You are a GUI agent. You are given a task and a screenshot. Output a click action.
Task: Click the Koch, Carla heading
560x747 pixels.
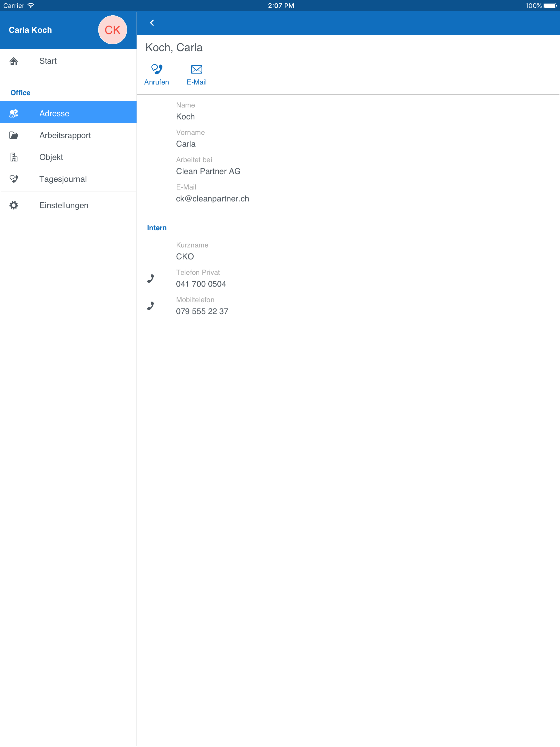174,48
